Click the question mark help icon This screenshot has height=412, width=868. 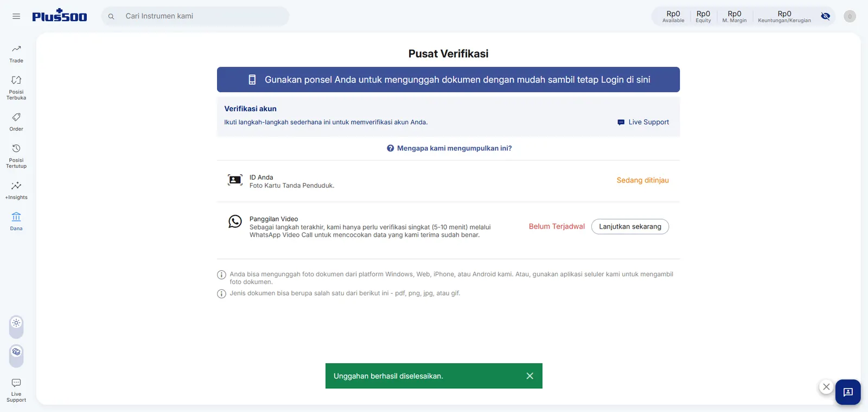[390, 148]
